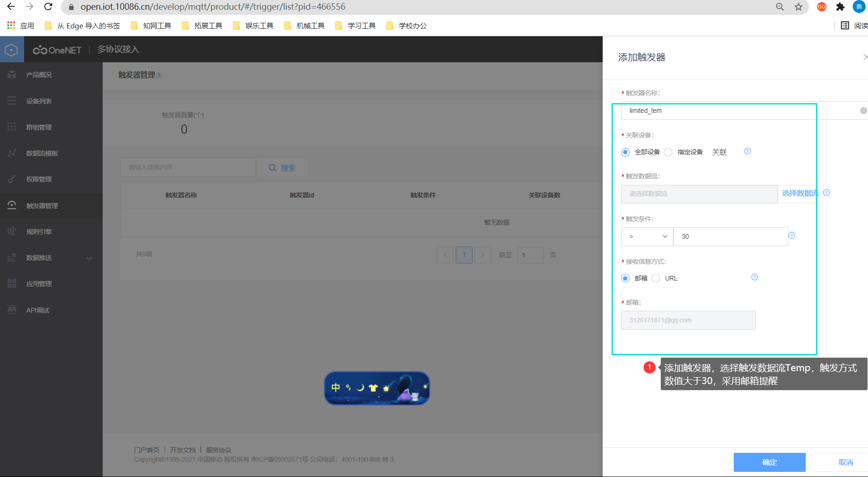Open 群组管理 from the sidebar
This screenshot has width=868, height=477.
39,127
